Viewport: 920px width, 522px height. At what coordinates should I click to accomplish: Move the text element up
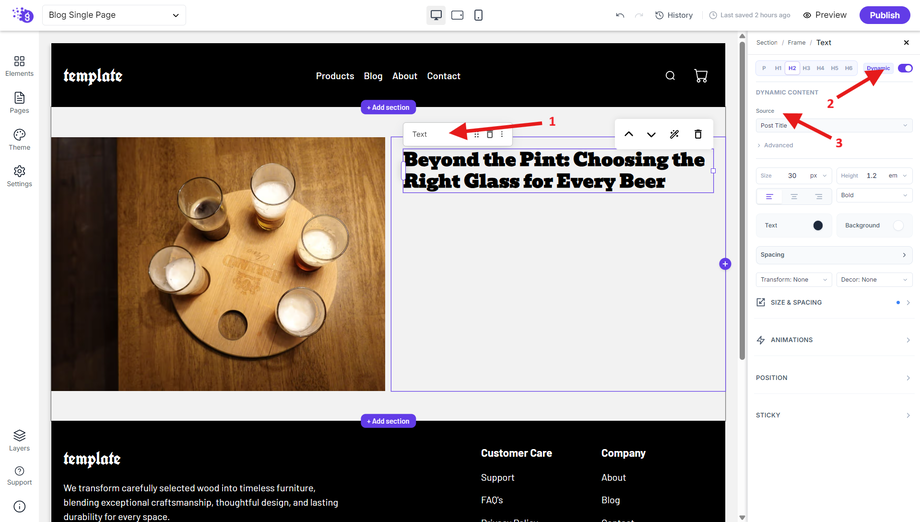pyautogui.click(x=628, y=134)
